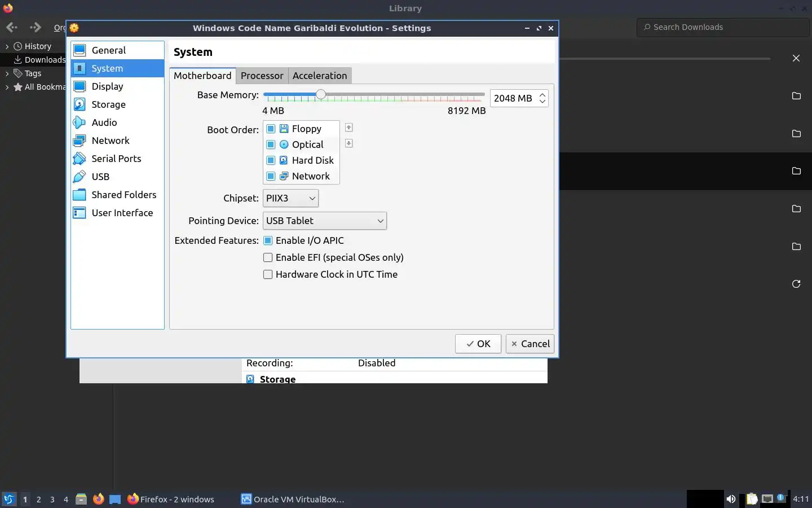812x508 pixels.
Task: Open the General settings category
Action: coord(117,50)
